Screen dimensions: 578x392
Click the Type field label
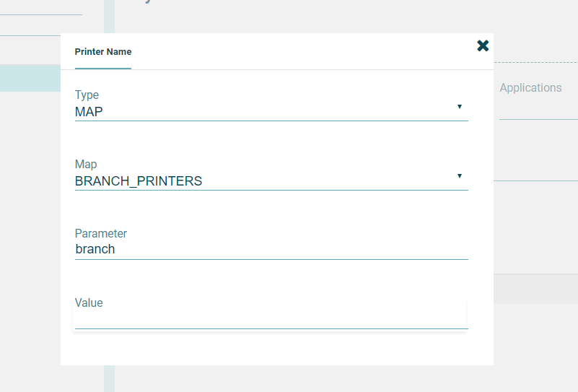pos(87,95)
